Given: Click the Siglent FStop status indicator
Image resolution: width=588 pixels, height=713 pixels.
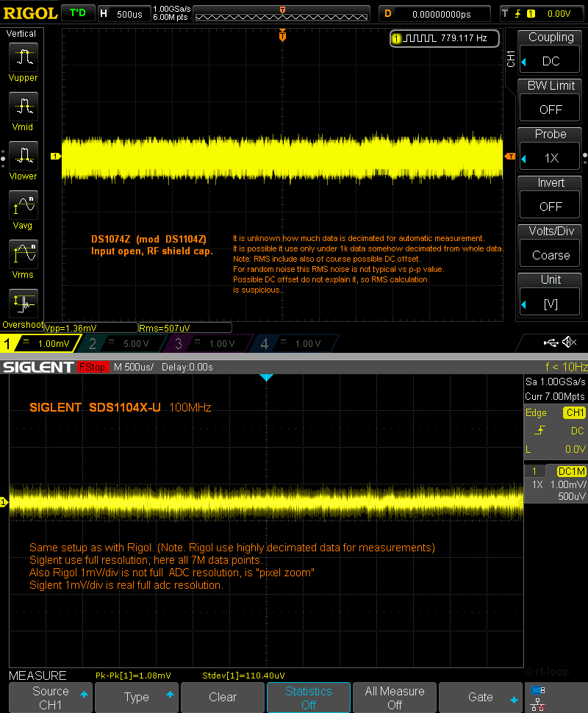Looking at the screenshot, I should [93, 367].
